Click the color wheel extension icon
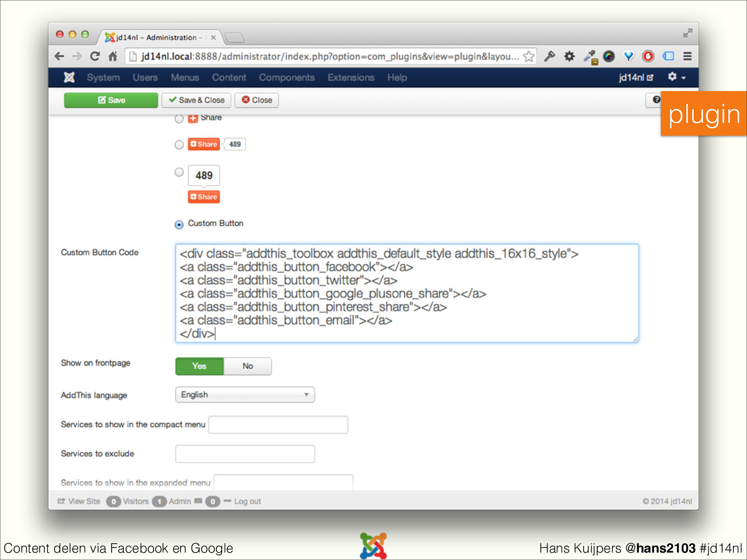 point(609,56)
